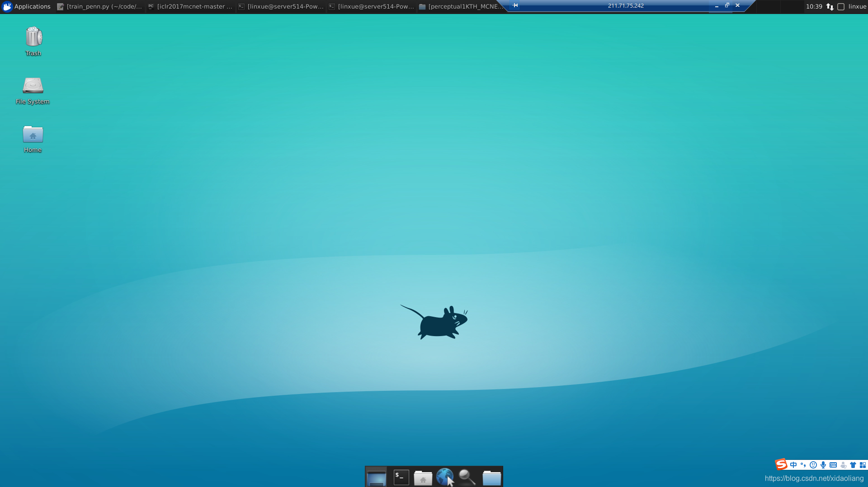Click the Sogou input method logo
Viewport: 868px width, 487px height.
(781, 464)
